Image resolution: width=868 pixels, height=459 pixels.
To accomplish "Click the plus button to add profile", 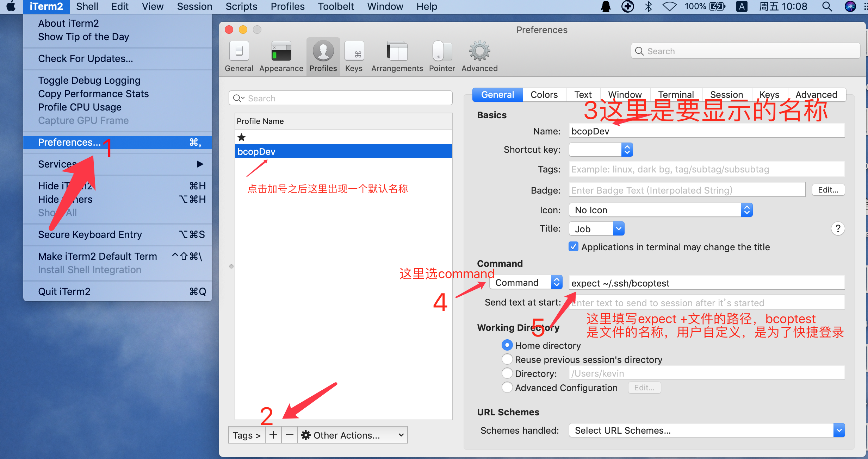I will click(x=273, y=435).
